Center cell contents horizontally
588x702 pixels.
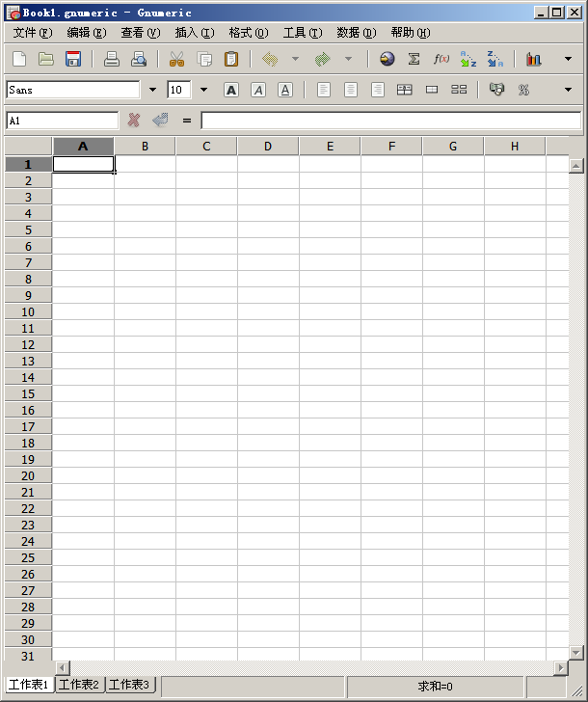pos(350,90)
